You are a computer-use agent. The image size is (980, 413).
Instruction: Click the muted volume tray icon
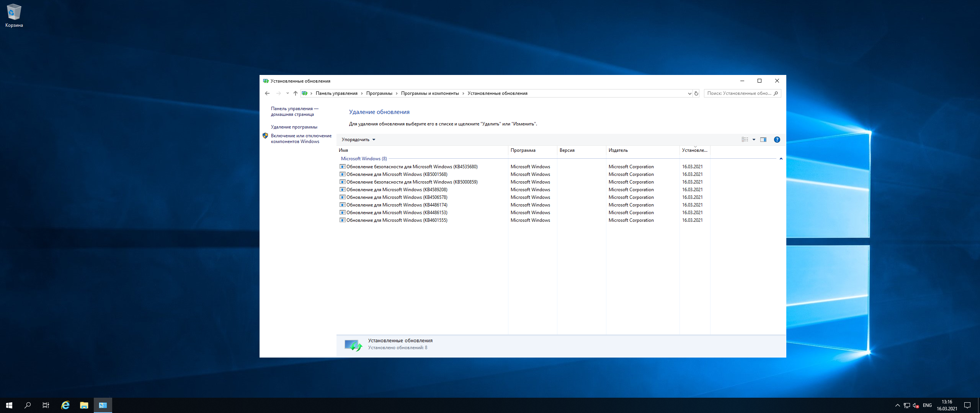click(x=916, y=405)
